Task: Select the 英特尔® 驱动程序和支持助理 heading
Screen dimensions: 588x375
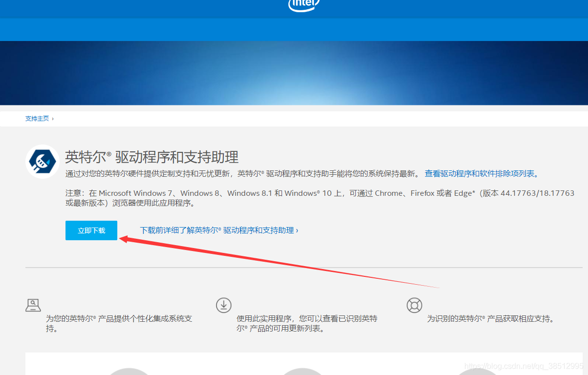Action: (152, 157)
